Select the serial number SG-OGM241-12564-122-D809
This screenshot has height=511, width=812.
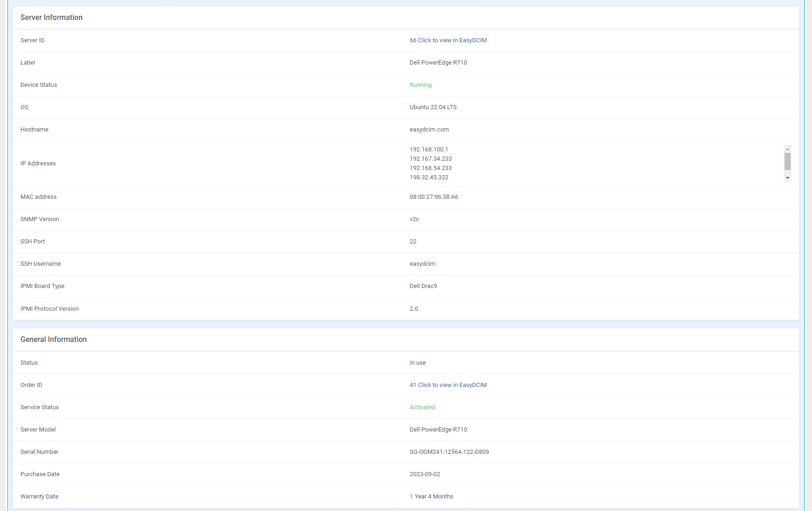449,452
